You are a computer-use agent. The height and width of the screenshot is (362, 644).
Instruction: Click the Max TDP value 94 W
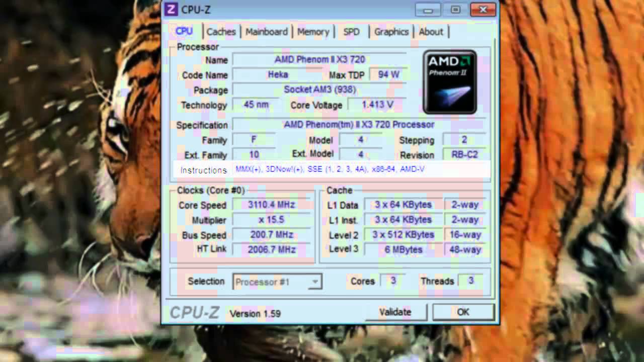tap(388, 74)
